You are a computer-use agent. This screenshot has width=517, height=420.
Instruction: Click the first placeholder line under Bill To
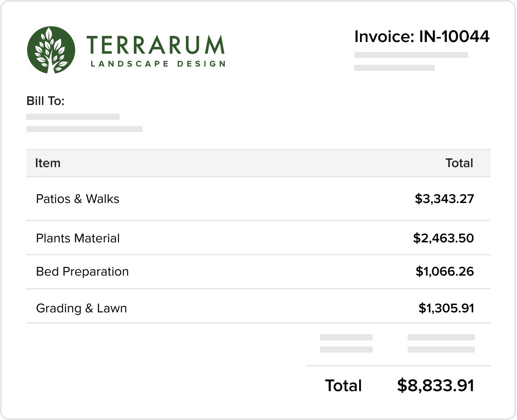[x=73, y=117]
